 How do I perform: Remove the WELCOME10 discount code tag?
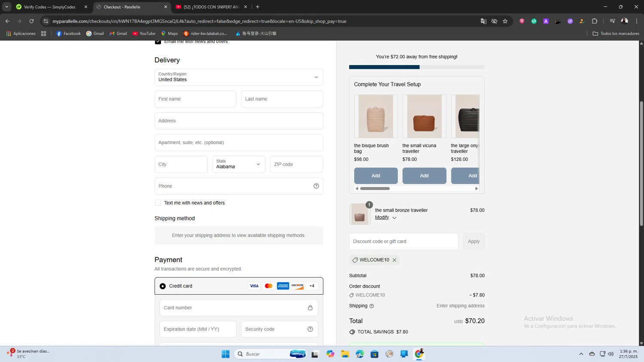pos(395,260)
